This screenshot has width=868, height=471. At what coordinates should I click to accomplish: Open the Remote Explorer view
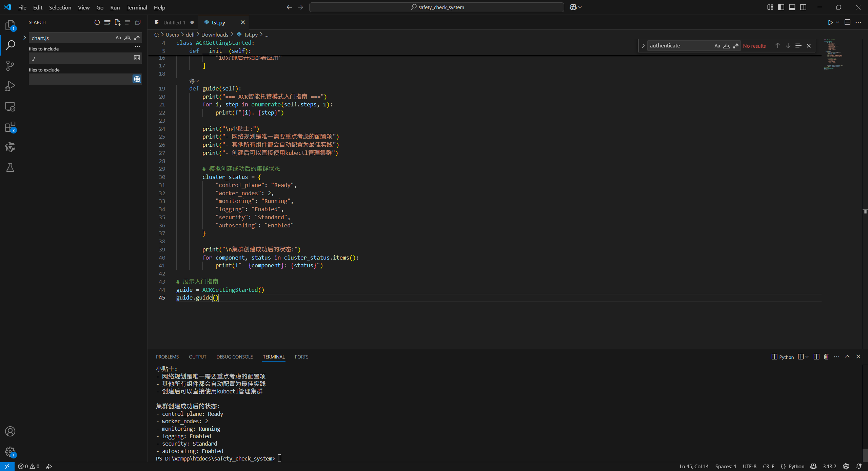click(x=10, y=107)
